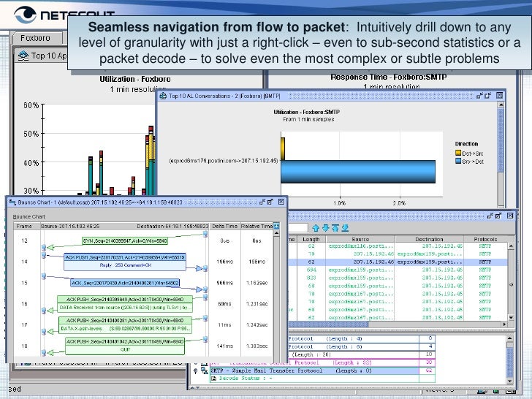
Task: Click the 'Reply 250 Comment=OK' message in frame 14
Action: (125, 265)
